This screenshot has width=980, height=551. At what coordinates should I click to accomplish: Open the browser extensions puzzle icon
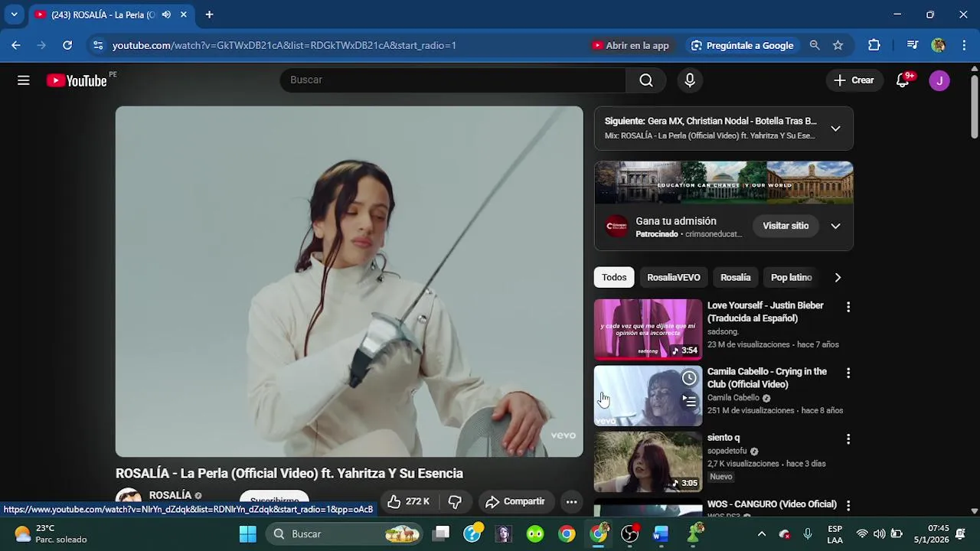(x=874, y=45)
